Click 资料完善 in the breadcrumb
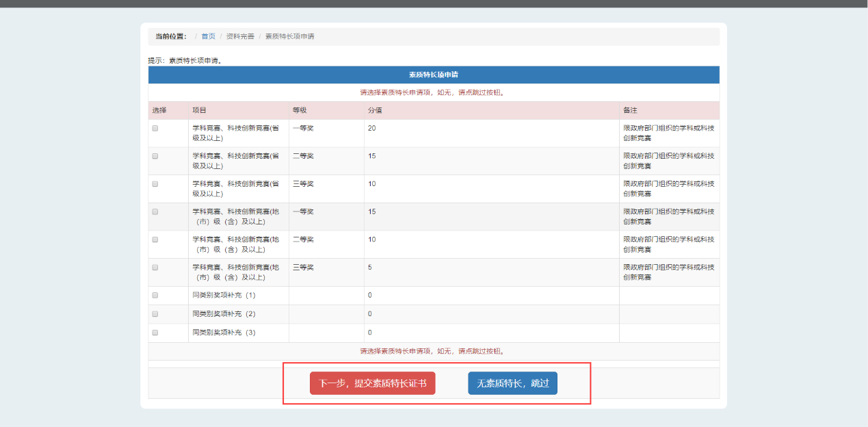 click(x=240, y=36)
